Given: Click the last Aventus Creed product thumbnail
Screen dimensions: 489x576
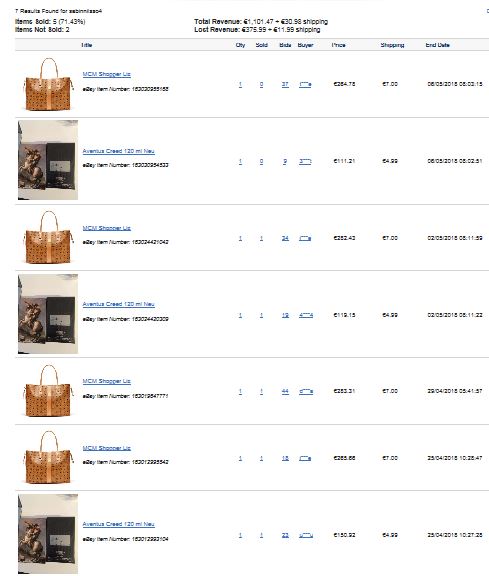Looking at the screenshot, I should (x=48, y=534).
